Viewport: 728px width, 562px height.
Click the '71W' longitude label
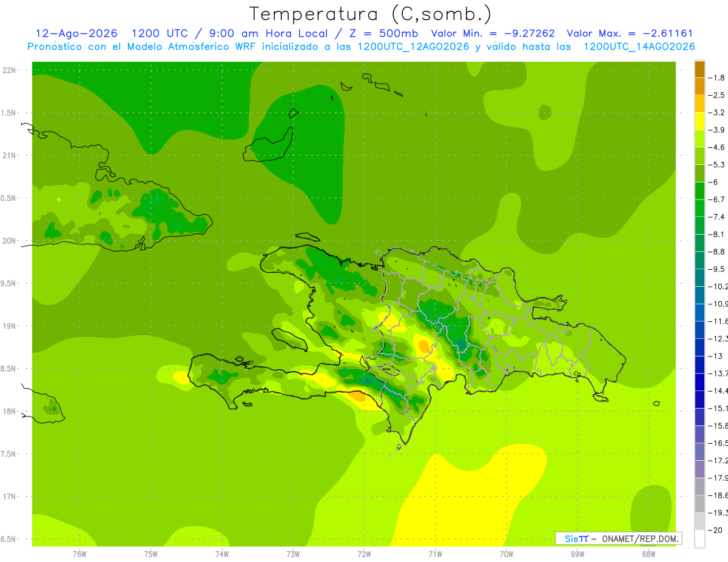click(435, 554)
